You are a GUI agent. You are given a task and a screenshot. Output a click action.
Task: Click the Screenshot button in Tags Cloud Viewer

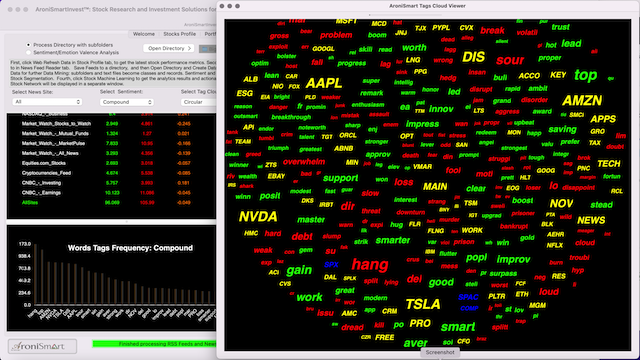(x=440, y=352)
